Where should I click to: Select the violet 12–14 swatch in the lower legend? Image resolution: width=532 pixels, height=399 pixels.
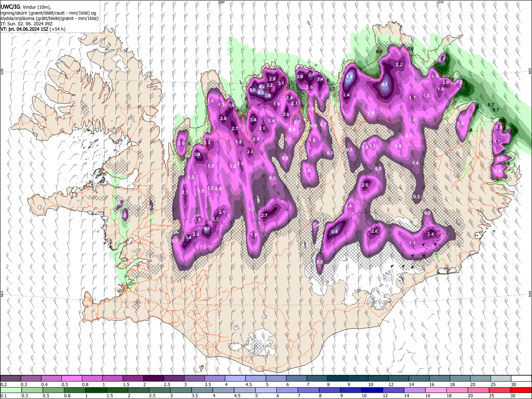click(x=394, y=390)
